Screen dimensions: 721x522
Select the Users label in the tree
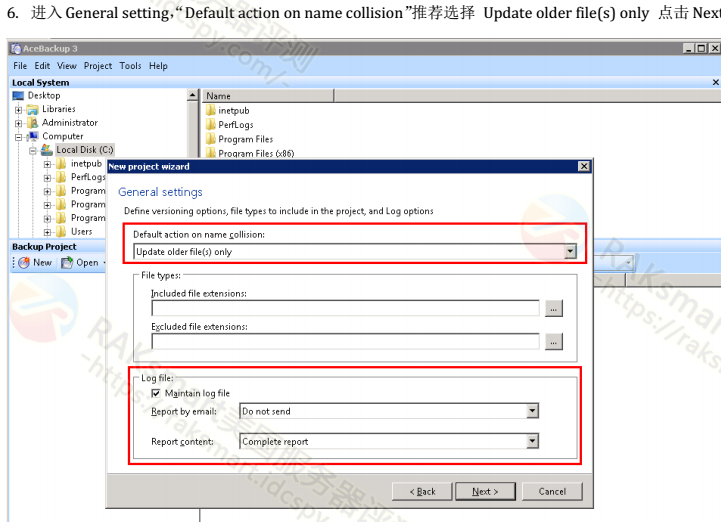[x=81, y=231]
